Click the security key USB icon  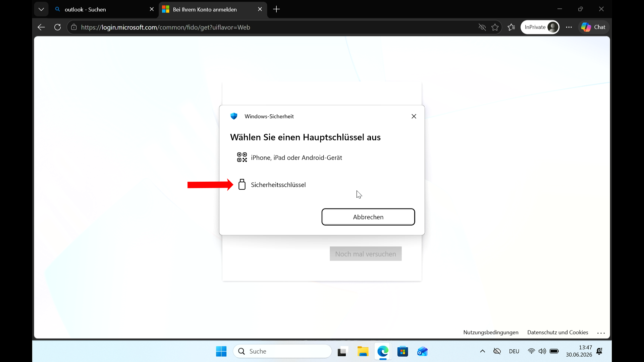click(242, 184)
